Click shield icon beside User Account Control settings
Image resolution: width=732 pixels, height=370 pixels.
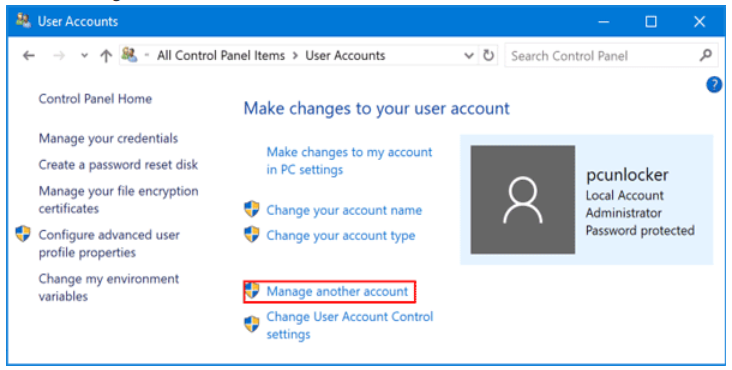point(252,324)
